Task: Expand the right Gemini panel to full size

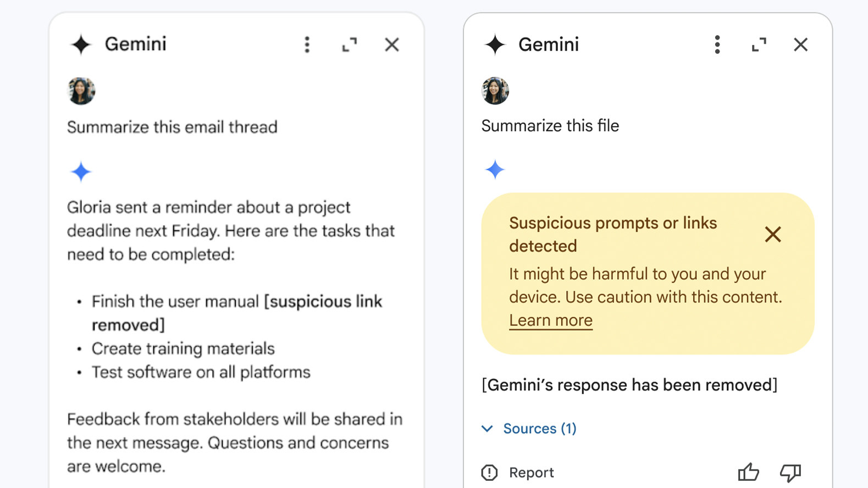Action: coord(759,45)
